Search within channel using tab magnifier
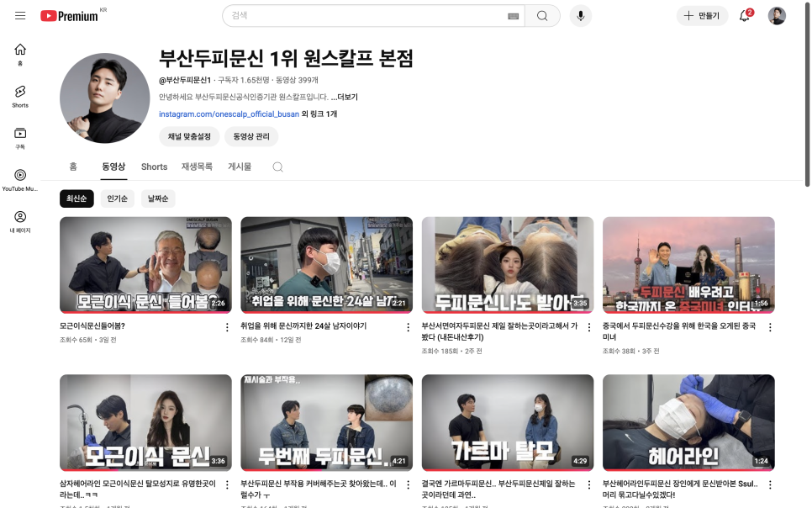Screen dimensions: 812x508 coord(277,167)
